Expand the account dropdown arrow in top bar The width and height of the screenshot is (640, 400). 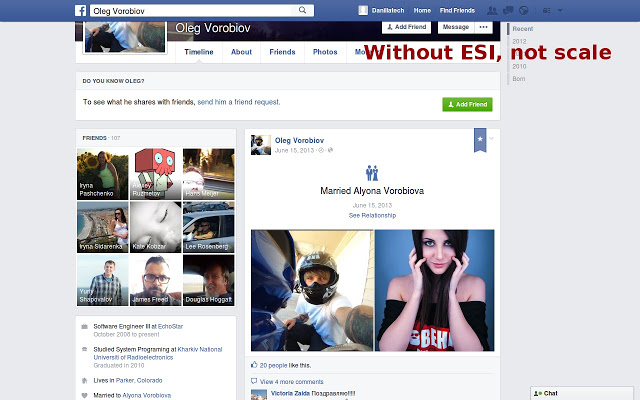[x=560, y=11]
